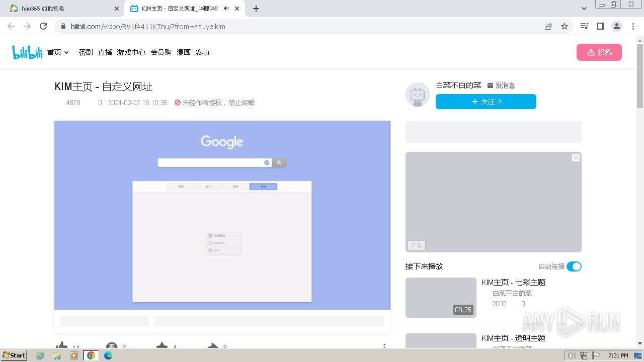
Task: Open Microsoft Edge from taskbar
Action: (108, 355)
